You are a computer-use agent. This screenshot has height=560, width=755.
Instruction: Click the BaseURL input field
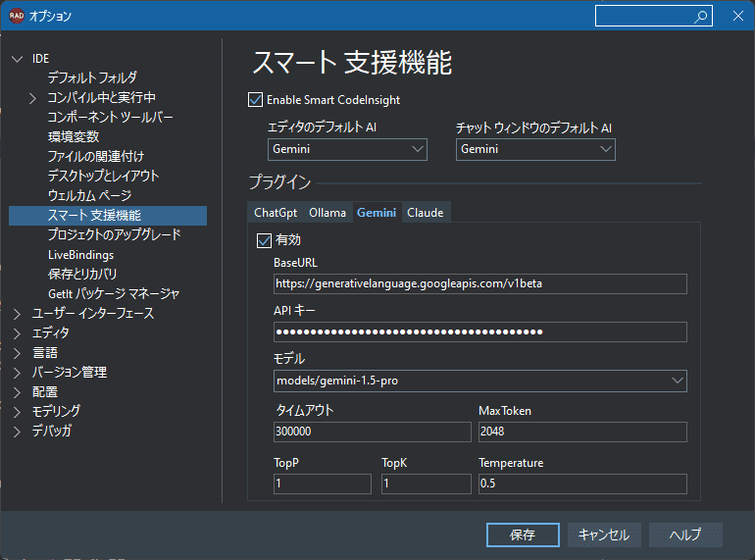pos(480,283)
